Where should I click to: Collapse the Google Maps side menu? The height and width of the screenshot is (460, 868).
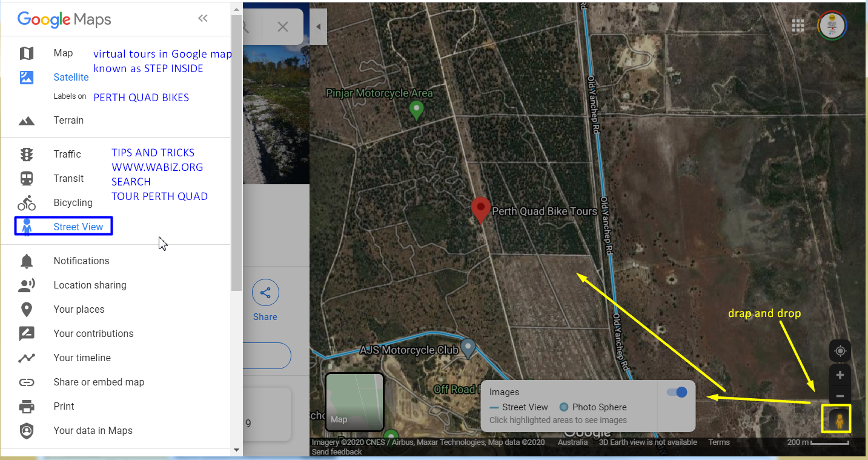click(203, 18)
